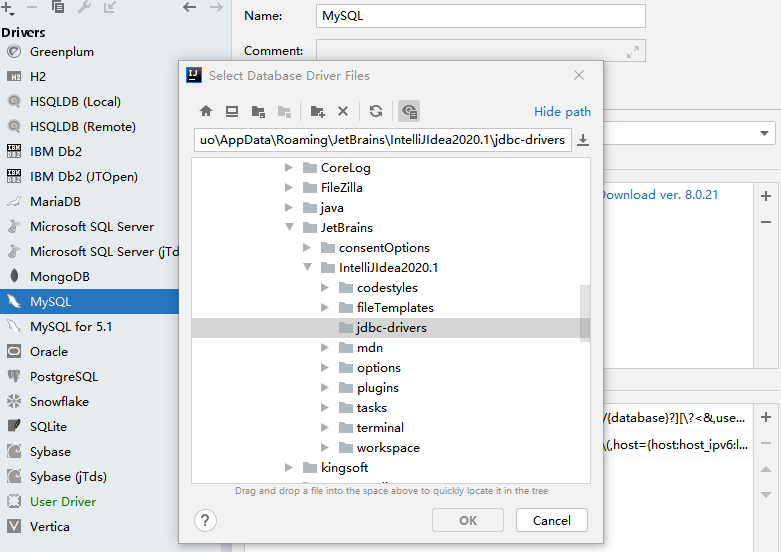Click the Delete (X) icon in dialog toolbar
Viewport: 781px width, 552px height.
pos(343,111)
